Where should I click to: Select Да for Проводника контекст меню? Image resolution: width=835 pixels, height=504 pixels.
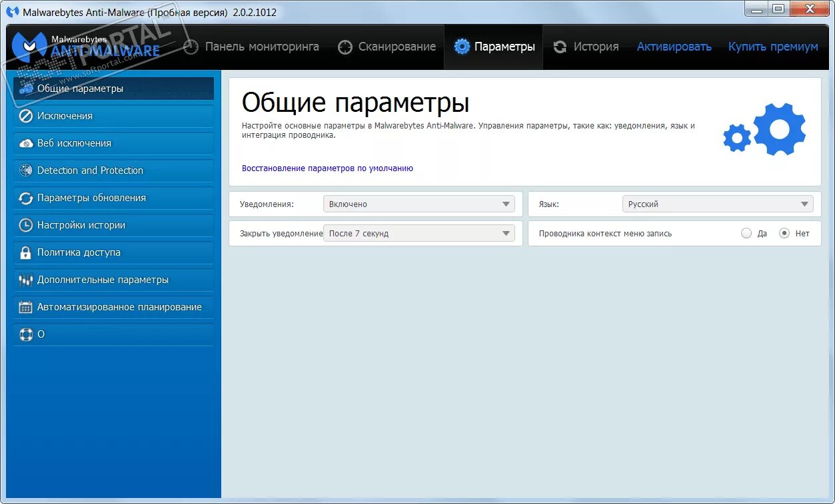(x=746, y=233)
